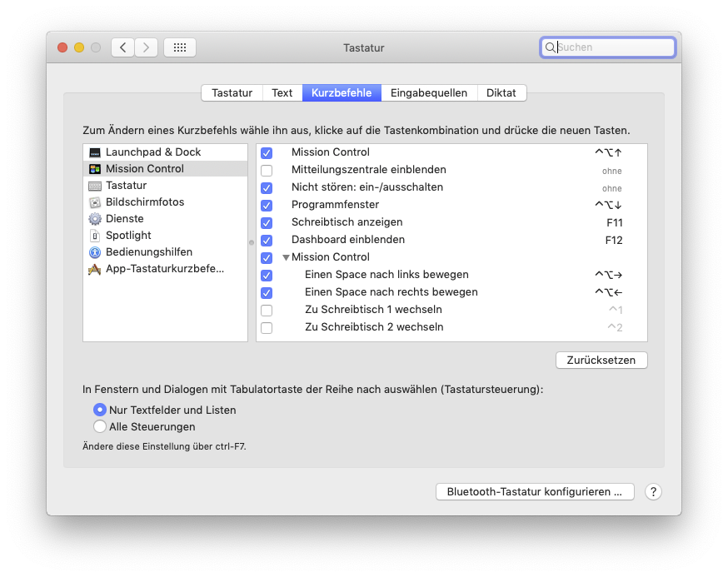Viewport: 728px width, 577px height.
Task: Click Bluetooth-Tastatur konfigurieren button
Action: pos(535,492)
